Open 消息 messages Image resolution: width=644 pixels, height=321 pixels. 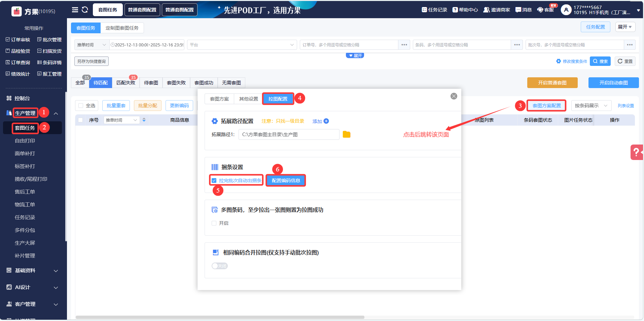524,10
